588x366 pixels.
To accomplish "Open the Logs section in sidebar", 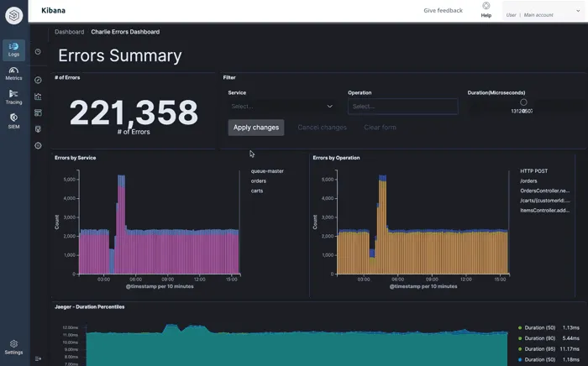I will click(x=13, y=50).
